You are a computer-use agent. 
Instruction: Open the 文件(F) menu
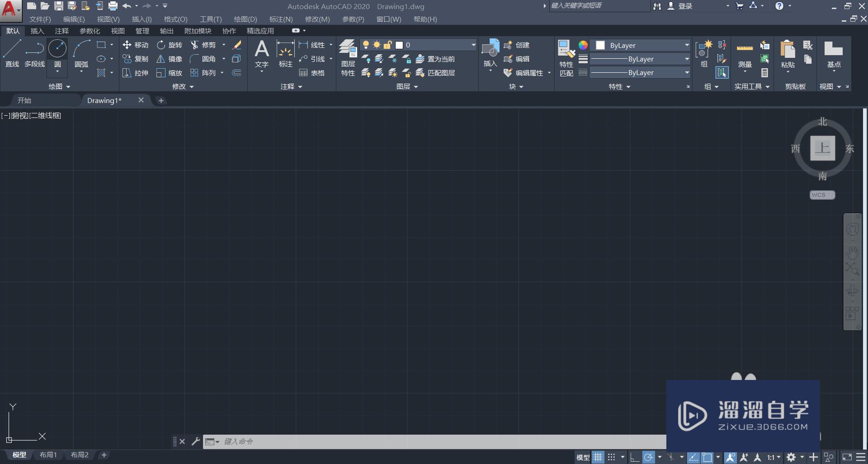tap(40, 19)
